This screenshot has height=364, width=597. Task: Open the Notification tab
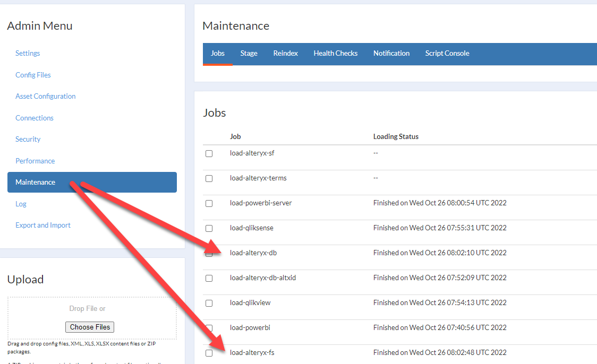[x=391, y=53]
